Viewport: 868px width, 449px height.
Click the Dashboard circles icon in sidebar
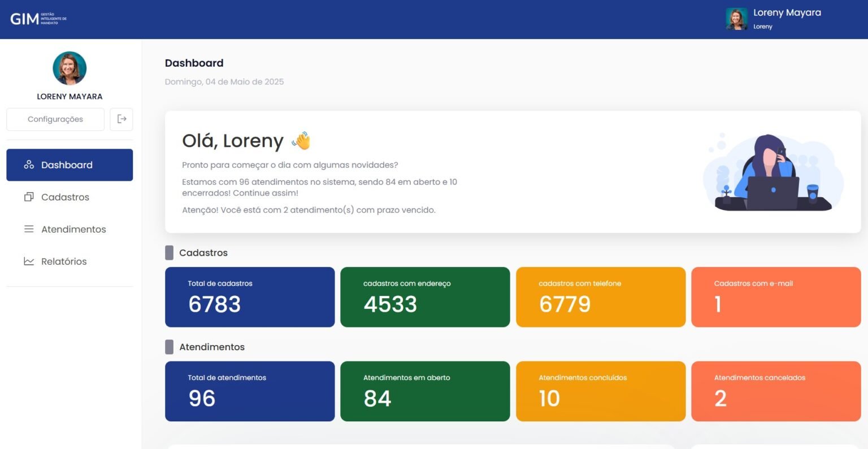coord(29,165)
